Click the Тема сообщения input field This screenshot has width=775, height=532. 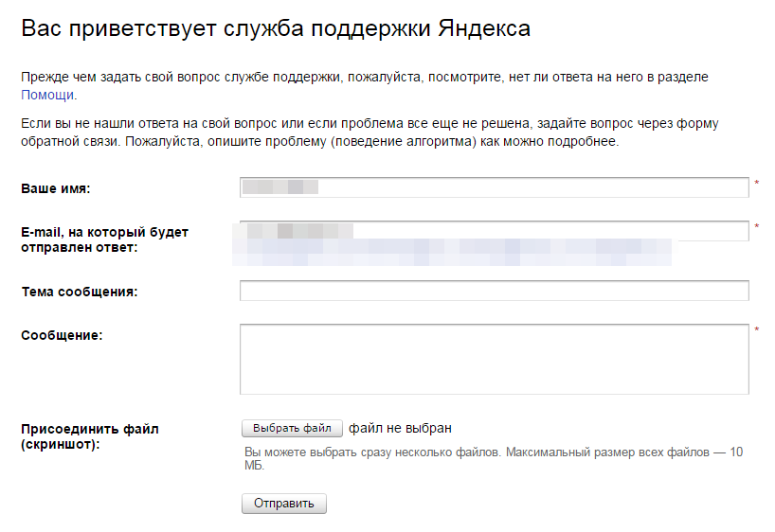[x=495, y=291]
